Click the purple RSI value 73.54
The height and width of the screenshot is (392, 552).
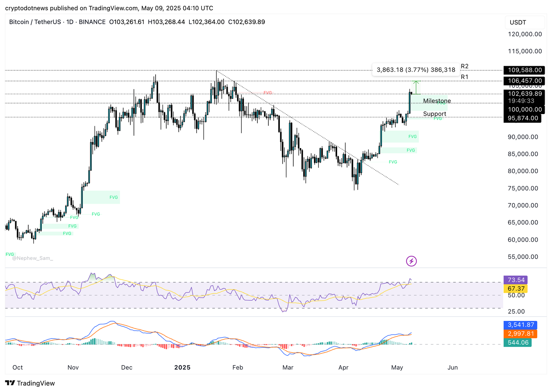(516, 280)
